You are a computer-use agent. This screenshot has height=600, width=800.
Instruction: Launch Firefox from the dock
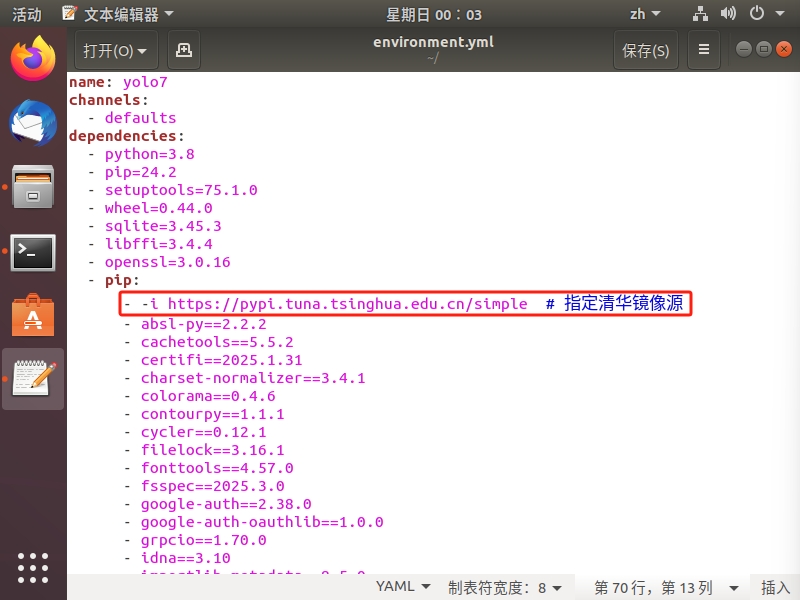tap(32, 57)
